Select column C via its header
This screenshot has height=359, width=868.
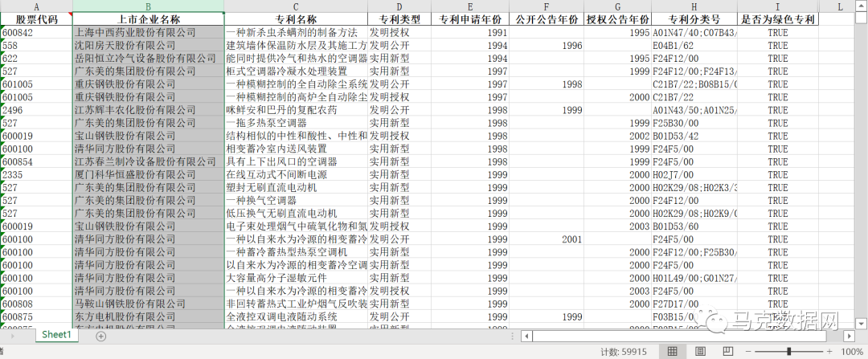point(296,6)
